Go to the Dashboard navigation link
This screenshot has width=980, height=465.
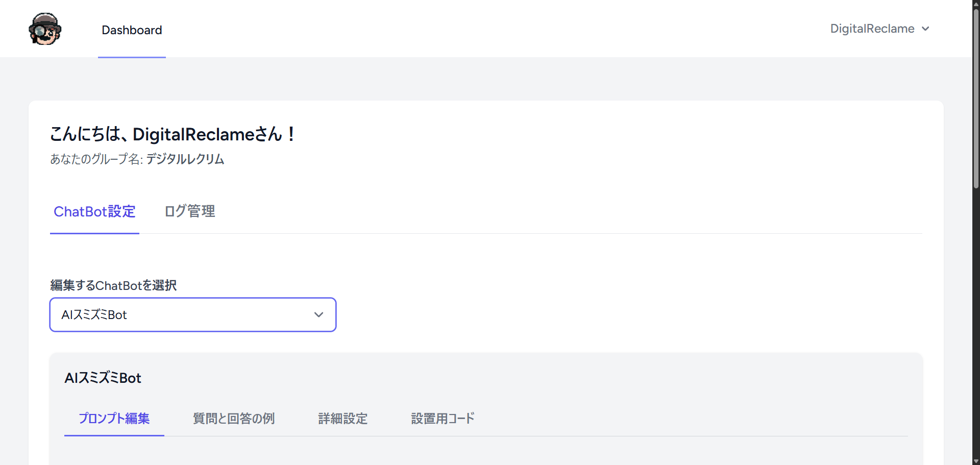[132, 30]
